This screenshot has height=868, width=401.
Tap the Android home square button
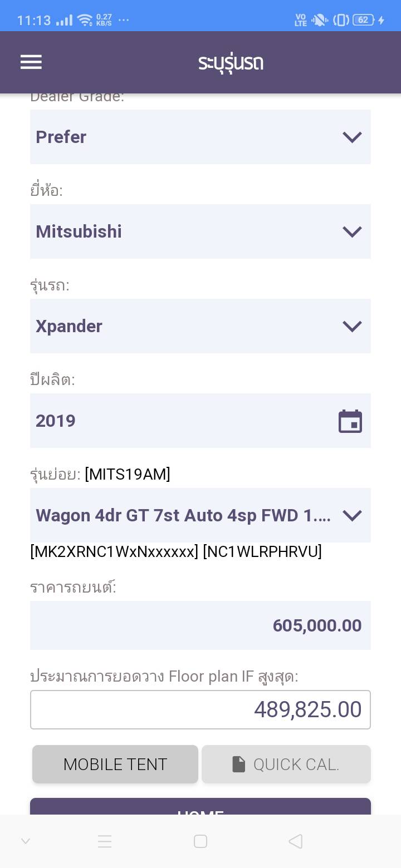click(200, 841)
